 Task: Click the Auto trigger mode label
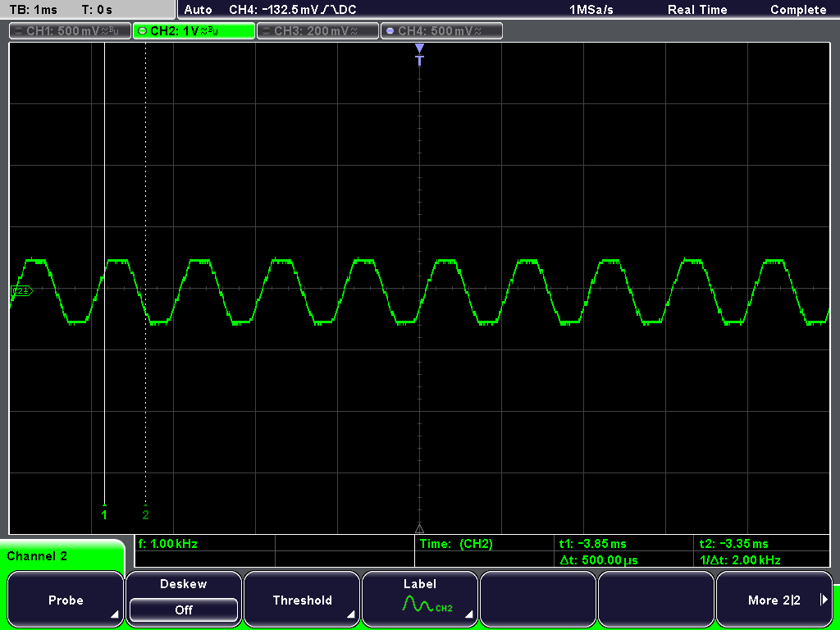(198, 10)
